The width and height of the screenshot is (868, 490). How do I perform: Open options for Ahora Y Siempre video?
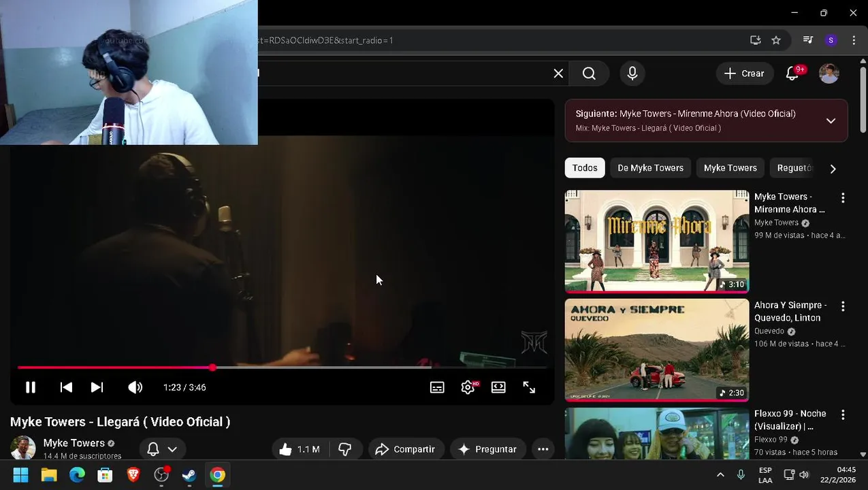click(843, 306)
